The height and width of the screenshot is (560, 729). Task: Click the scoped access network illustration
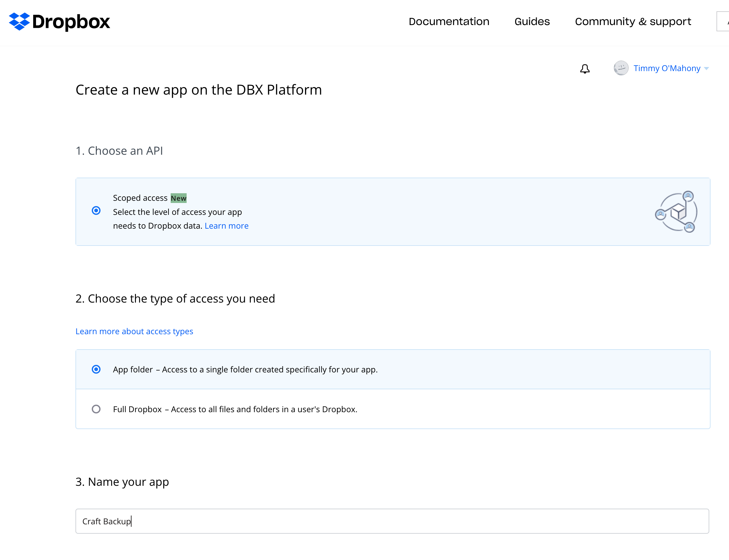[676, 212]
